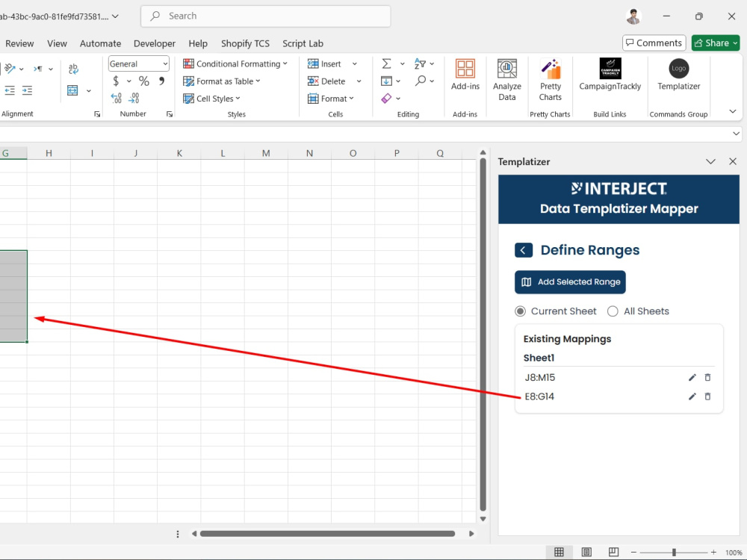Open Alignment settings dialog launcher
The image size is (747, 560).
point(97,114)
